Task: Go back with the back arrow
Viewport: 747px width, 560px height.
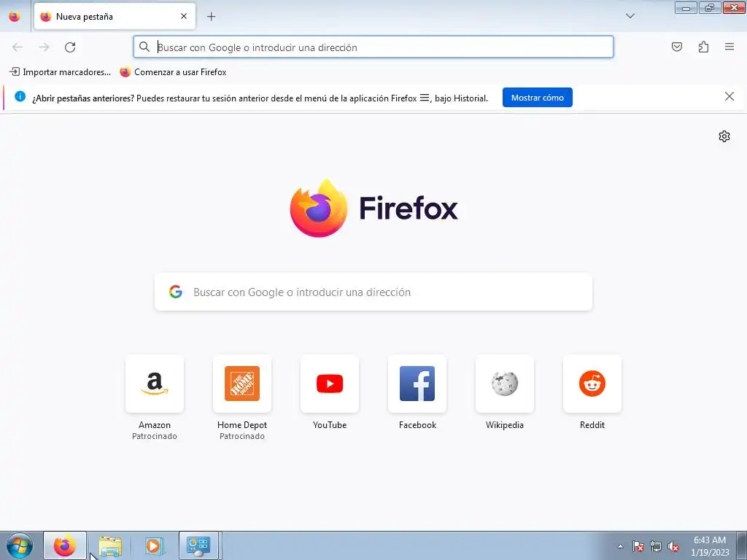Action: click(18, 47)
